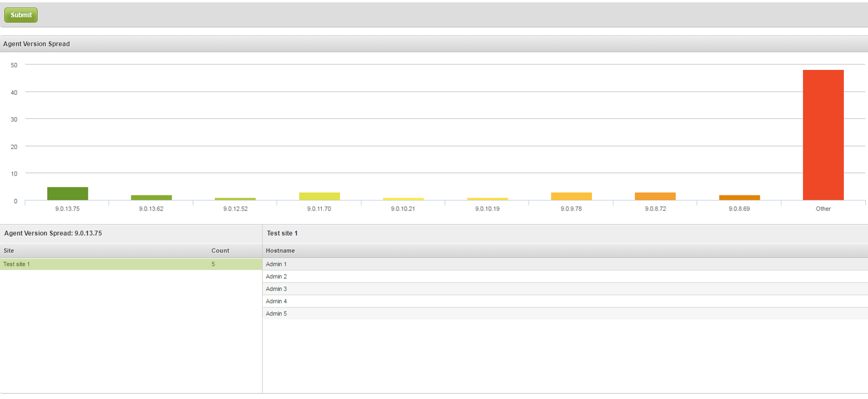The height and width of the screenshot is (399, 868).
Task: Click the green Submit button
Action: (x=21, y=15)
